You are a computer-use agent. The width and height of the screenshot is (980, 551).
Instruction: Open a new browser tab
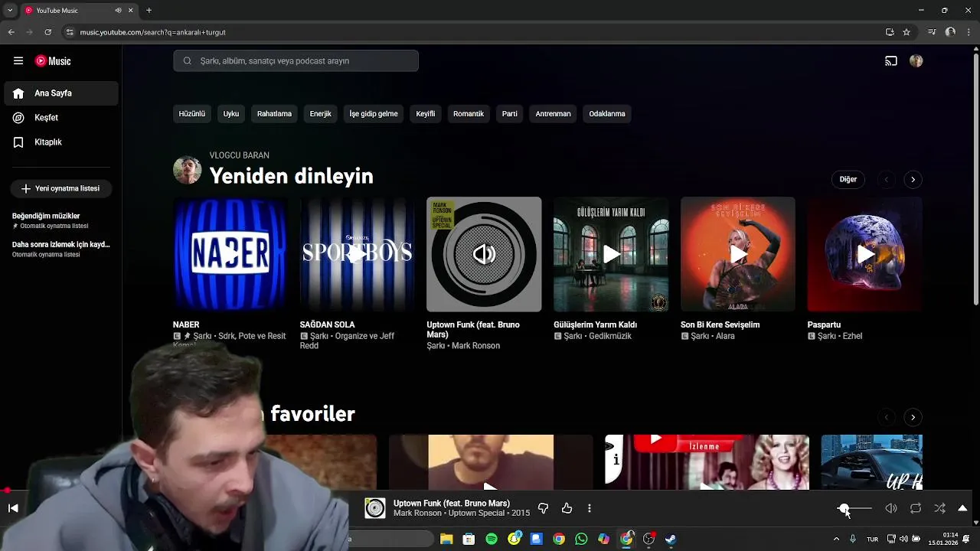[x=149, y=11]
